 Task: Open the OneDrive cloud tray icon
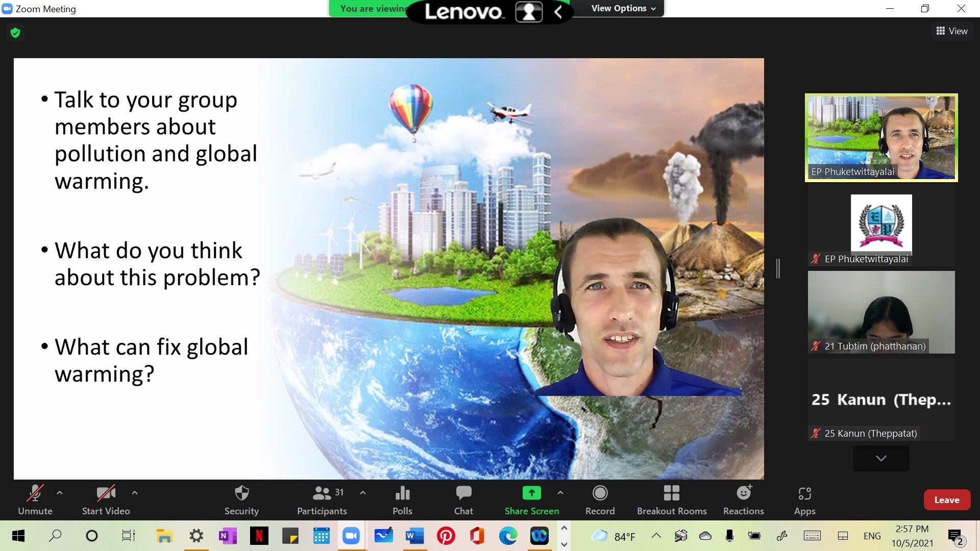click(705, 536)
